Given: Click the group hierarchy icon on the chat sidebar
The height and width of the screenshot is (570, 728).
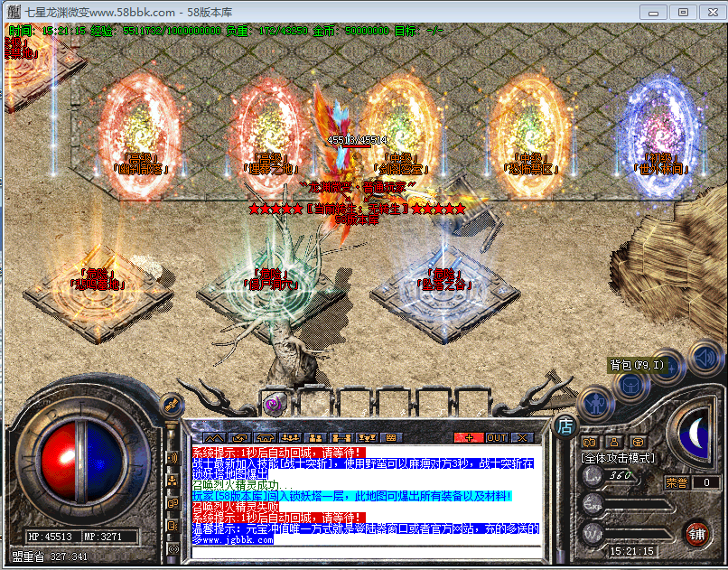Looking at the screenshot, I should [x=173, y=481].
